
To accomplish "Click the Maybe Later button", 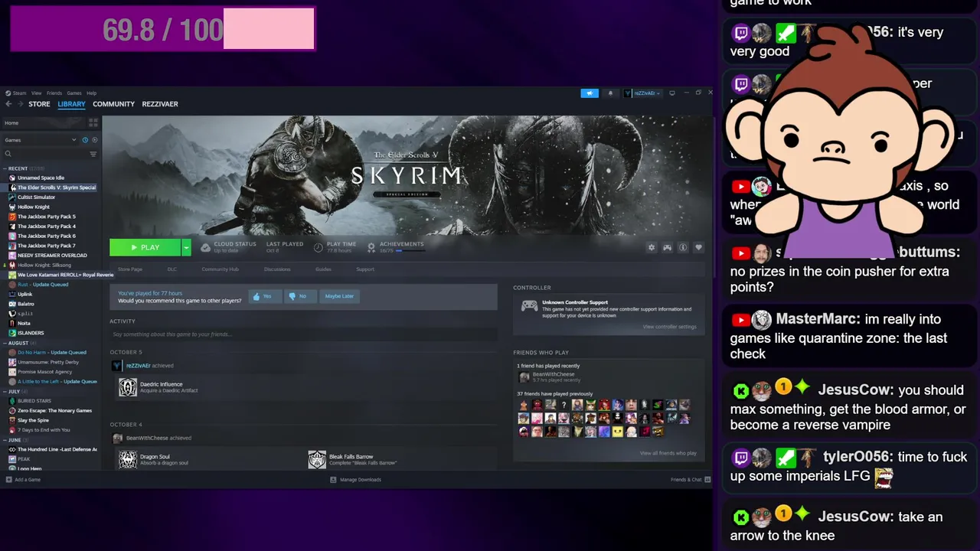I will click(x=339, y=296).
